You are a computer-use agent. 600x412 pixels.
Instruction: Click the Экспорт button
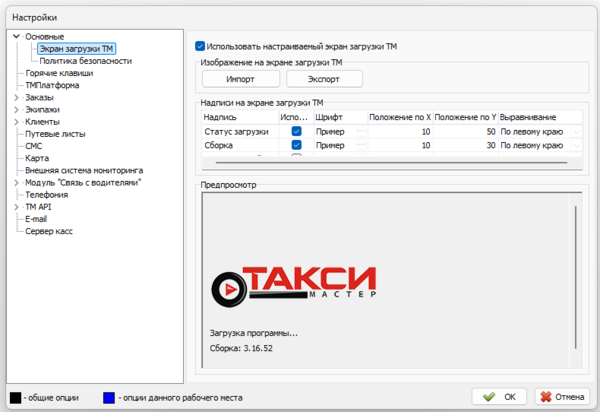[x=324, y=79]
